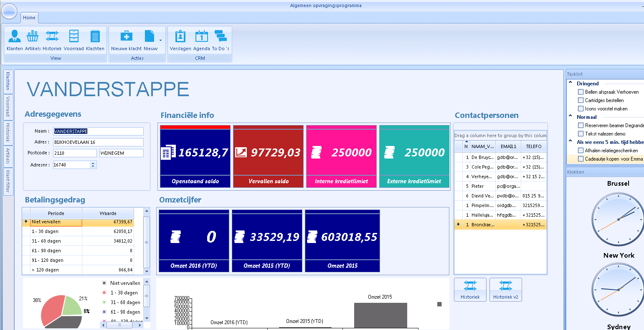This screenshot has height=330, width=644.
Task: Collapse the Als we eens 5 min. group
Action: pyautogui.click(x=570, y=141)
